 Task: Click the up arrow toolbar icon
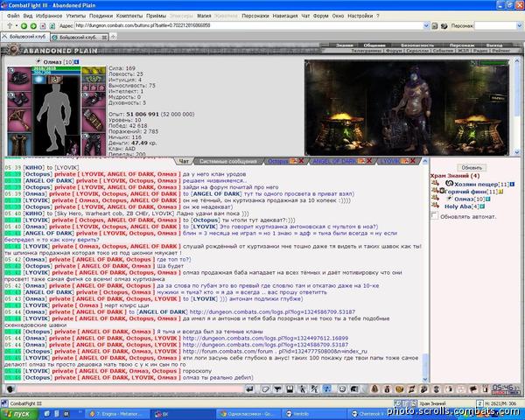pos(10,25)
